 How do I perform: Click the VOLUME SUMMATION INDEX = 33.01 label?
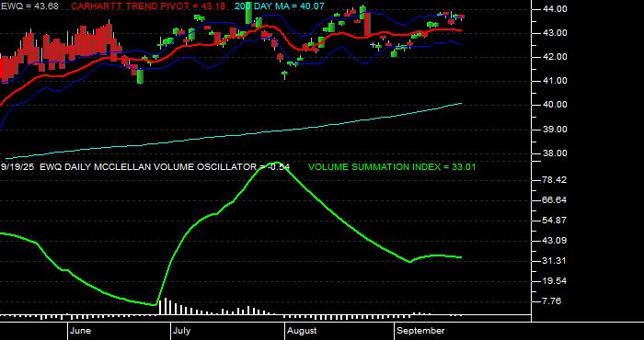pos(392,167)
